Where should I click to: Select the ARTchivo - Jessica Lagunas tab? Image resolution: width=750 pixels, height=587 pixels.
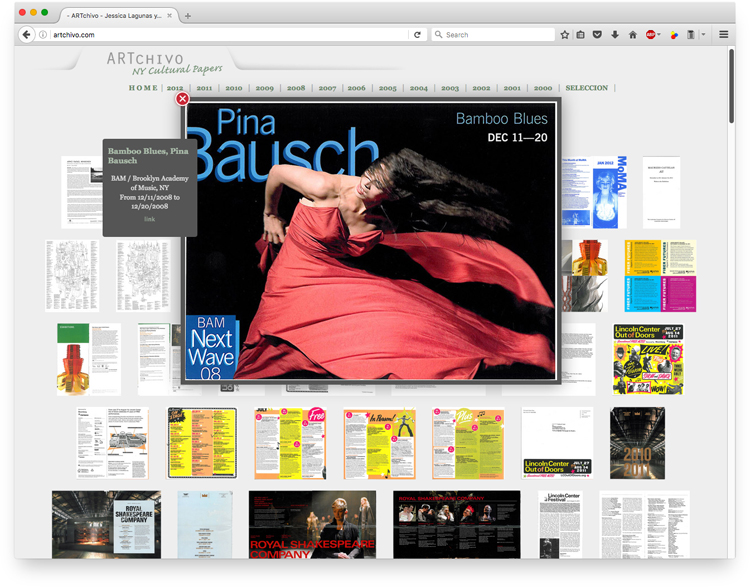(x=116, y=15)
